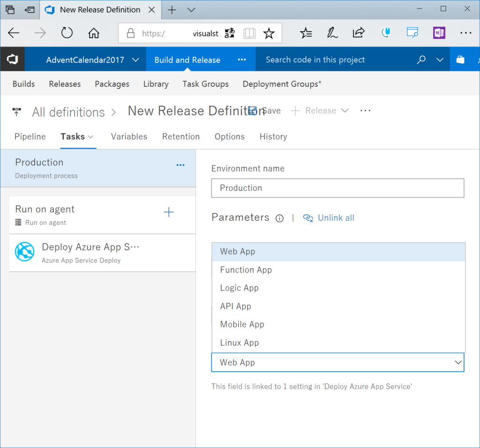Click the web capture extension icon
This screenshot has height=448, width=480.
(x=412, y=32)
